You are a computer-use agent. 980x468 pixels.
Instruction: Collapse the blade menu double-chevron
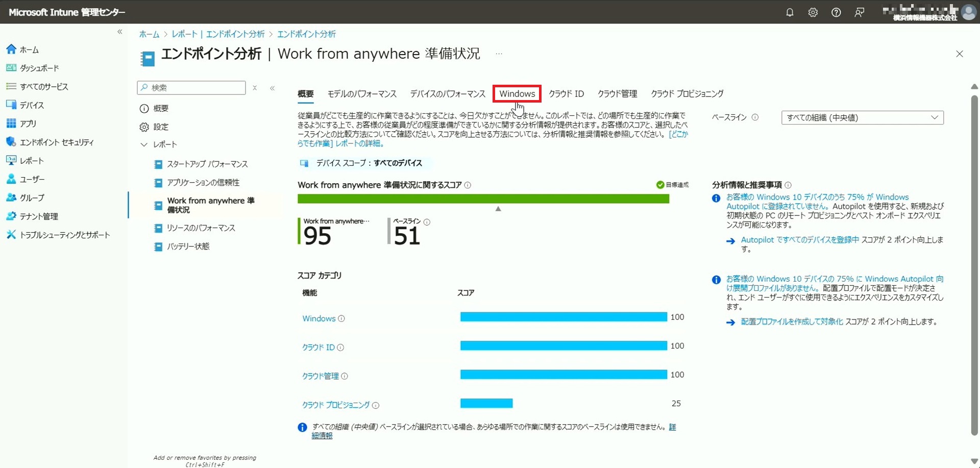(273, 88)
